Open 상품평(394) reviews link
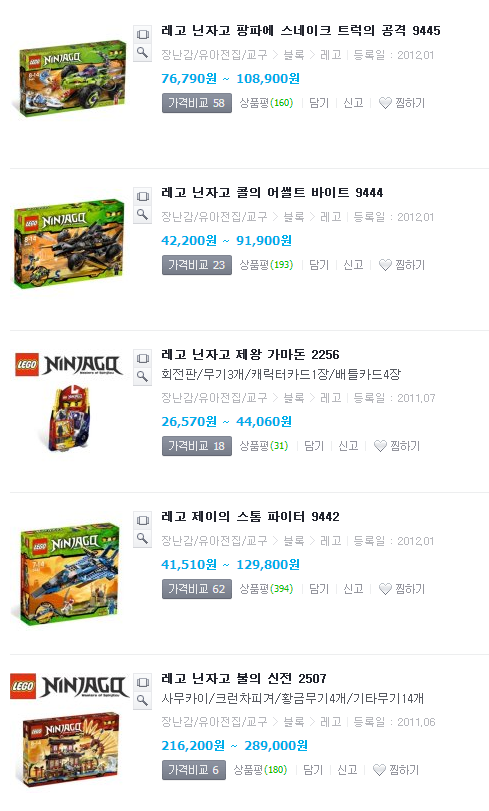The image size is (489, 811). [x=266, y=589]
